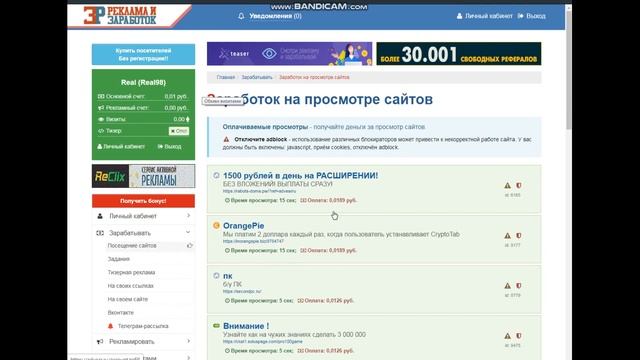Click the refresh icon beside Посещение сайтов
The width and height of the screenshot is (640, 360).
[x=190, y=246]
